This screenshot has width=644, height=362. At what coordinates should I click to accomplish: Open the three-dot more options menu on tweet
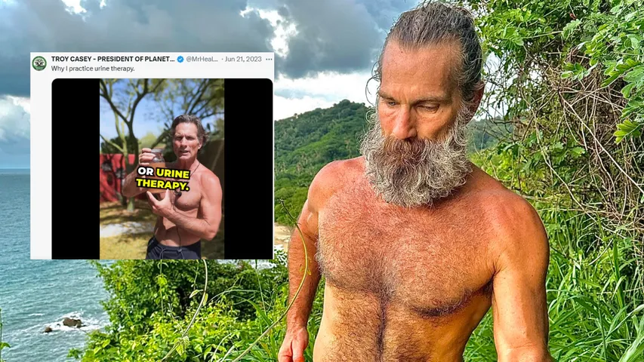pyautogui.click(x=269, y=59)
